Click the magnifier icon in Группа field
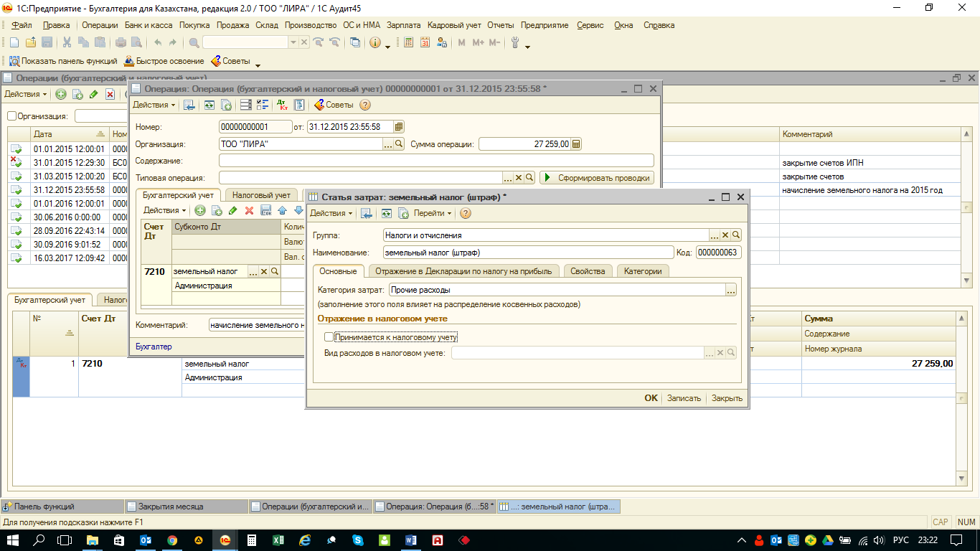Image resolution: width=980 pixels, height=551 pixels. pyautogui.click(x=736, y=235)
